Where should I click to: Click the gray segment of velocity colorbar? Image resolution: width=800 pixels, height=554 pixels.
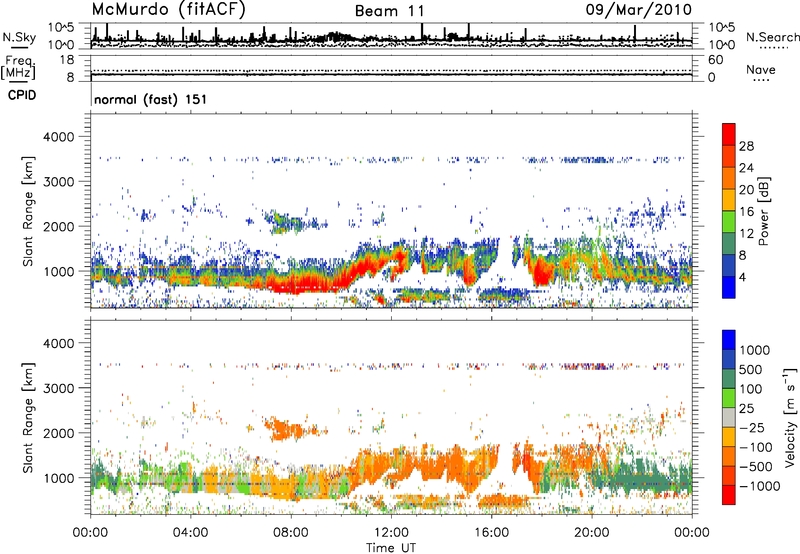(x=729, y=418)
